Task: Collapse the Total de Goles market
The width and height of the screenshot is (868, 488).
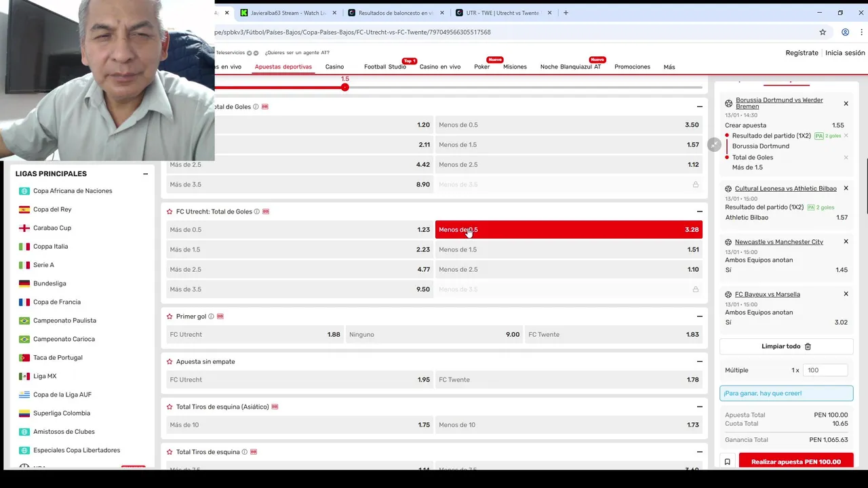Action: coord(699,106)
